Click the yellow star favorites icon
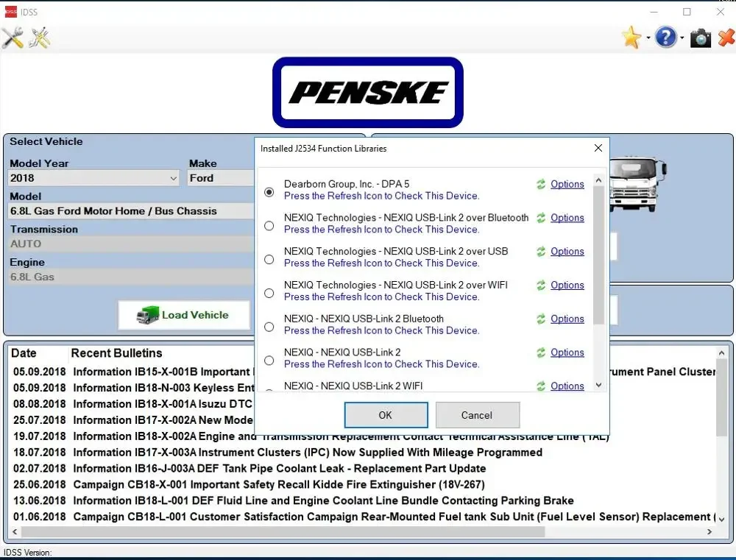Screen dimensions: 736x560 [631, 38]
